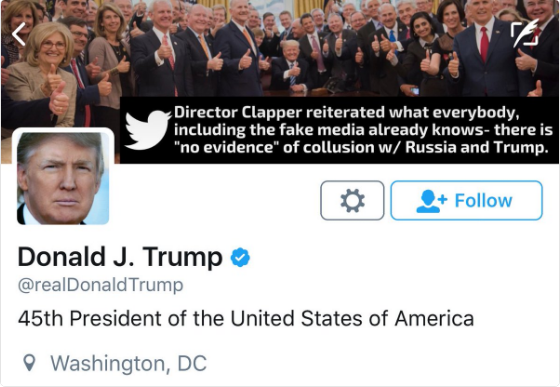The height and width of the screenshot is (387, 560).
Task: Click the @realDonaldTrump handle
Action: coord(100,285)
